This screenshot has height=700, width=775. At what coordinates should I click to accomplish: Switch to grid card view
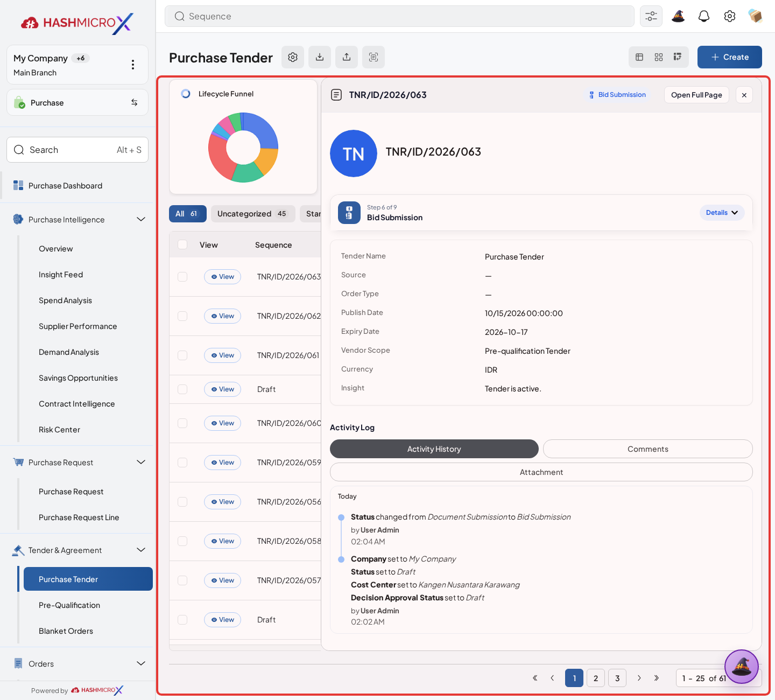(x=659, y=57)
